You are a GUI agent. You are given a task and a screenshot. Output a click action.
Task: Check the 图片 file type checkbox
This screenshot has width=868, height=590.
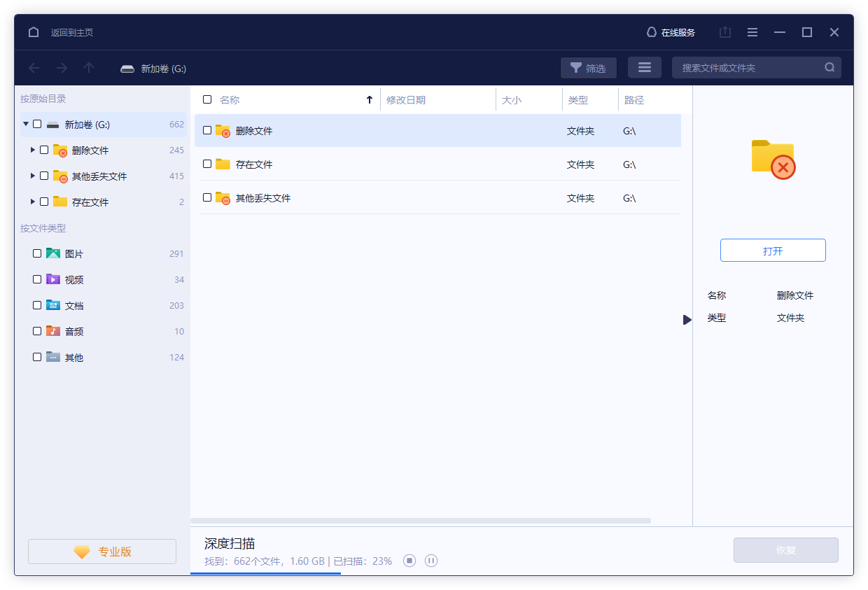(37, 253)
